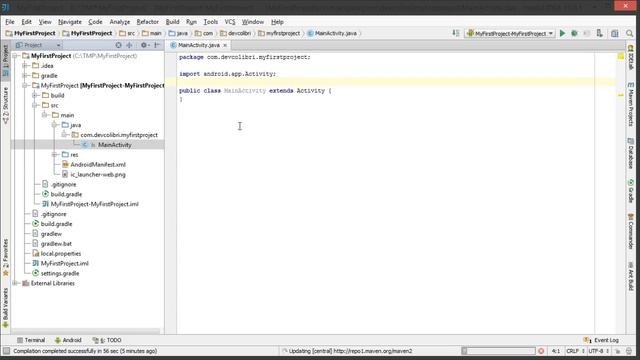This screenshot has width=640, height=360.
Task: Open the Commander side panel
Action: click(x=631, y=232)
